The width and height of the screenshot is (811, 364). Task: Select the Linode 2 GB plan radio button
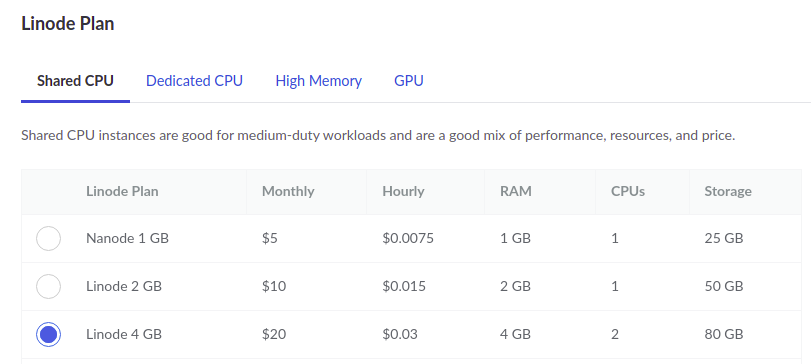pos(49,286)
